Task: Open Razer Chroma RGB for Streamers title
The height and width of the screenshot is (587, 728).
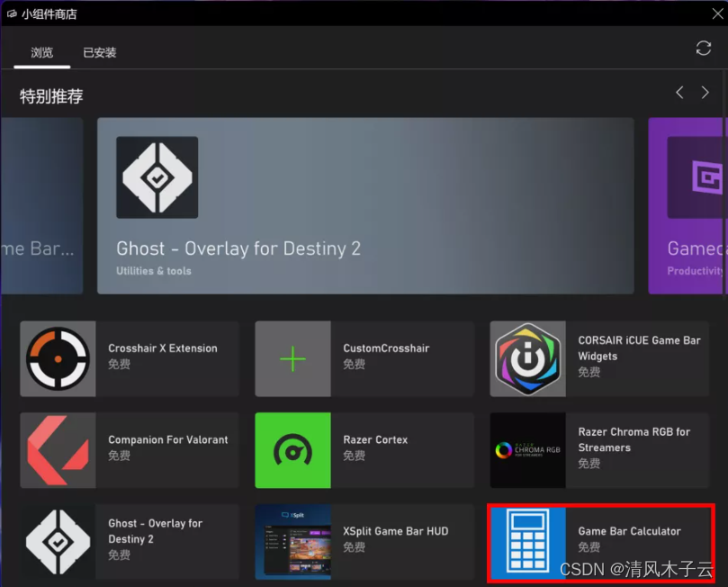Action: click(634, 439)
